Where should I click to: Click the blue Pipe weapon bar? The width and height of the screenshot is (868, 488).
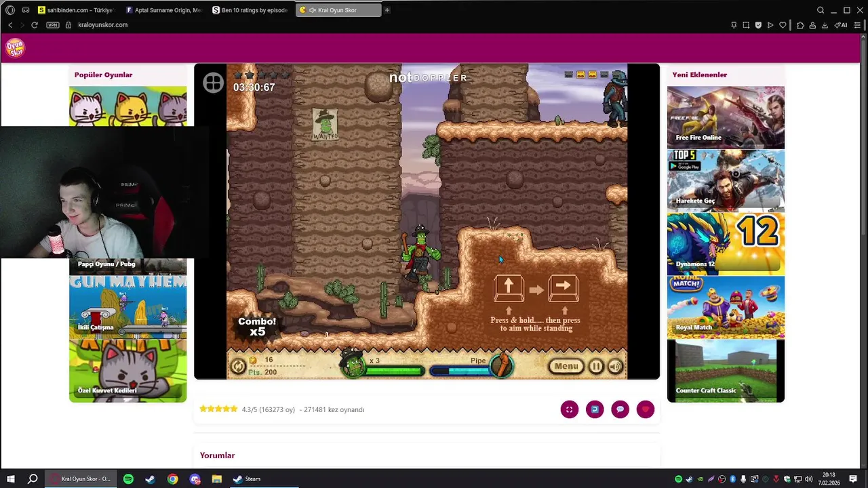pyautogui.click(x=461, y=371)
